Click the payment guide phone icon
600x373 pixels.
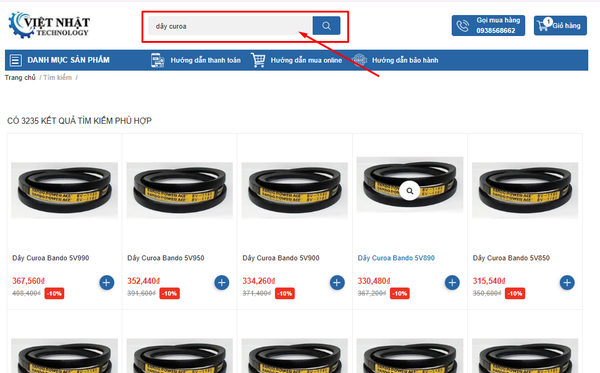[157, 60]
